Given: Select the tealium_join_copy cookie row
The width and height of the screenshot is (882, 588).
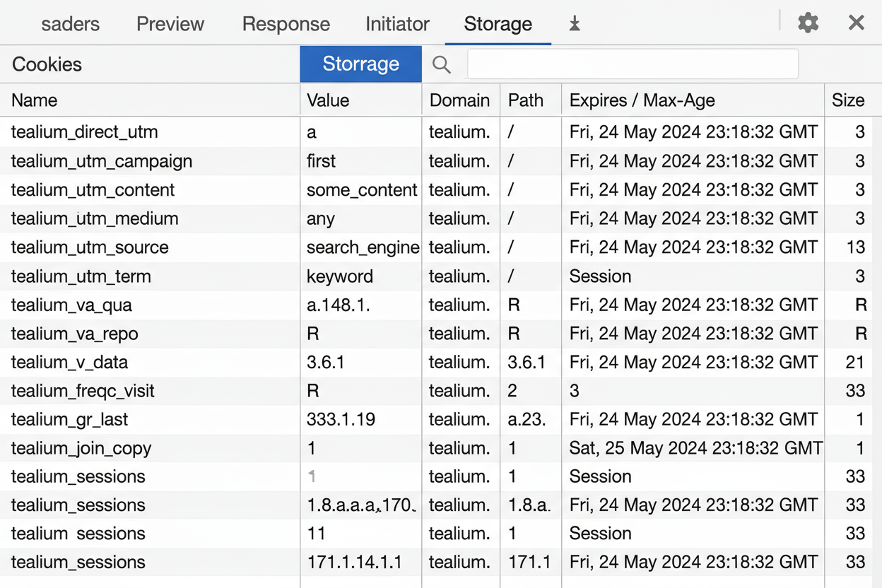Looking at the screenshot, I should point(81,448).
